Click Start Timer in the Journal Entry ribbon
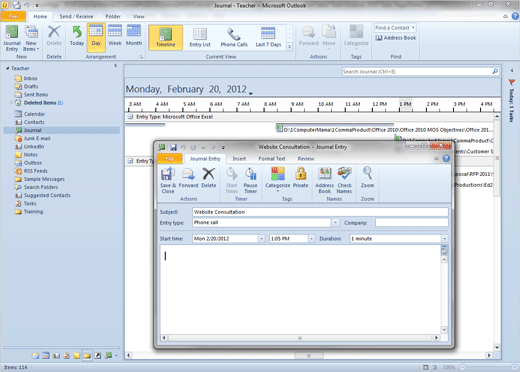520x372 pixels. (x=231, y=180)
